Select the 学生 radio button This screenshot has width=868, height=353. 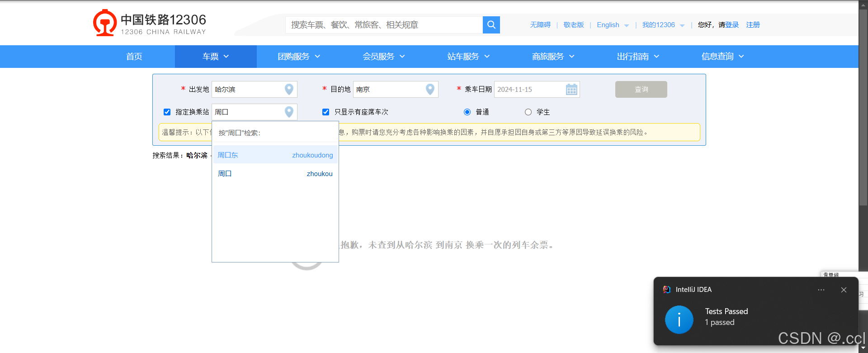click(528, 112)
